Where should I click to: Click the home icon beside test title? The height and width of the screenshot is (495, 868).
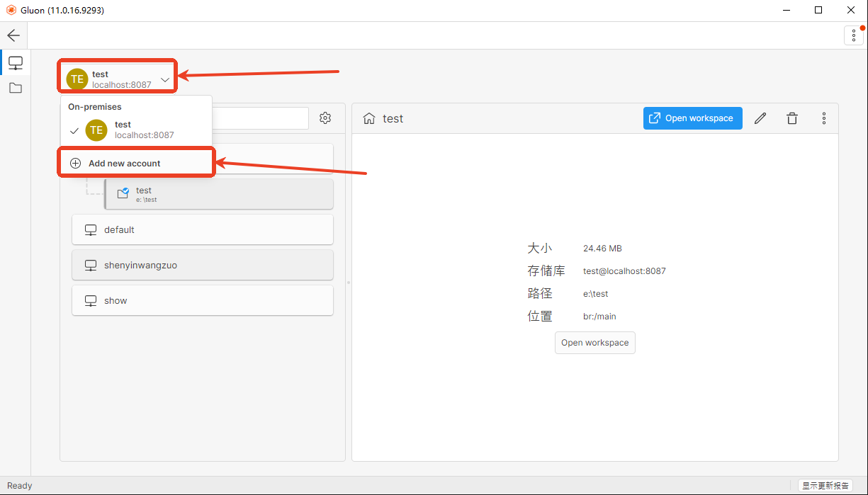(368, 118)
